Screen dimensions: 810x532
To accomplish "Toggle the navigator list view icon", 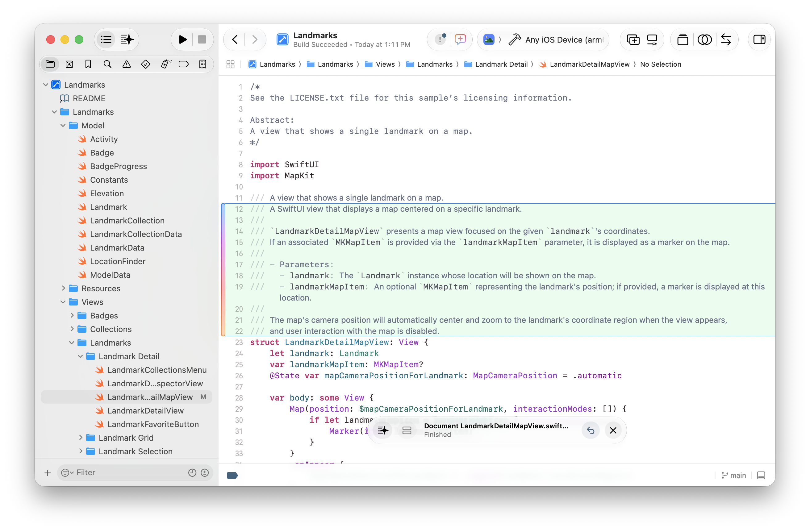I will pos(106,40).
